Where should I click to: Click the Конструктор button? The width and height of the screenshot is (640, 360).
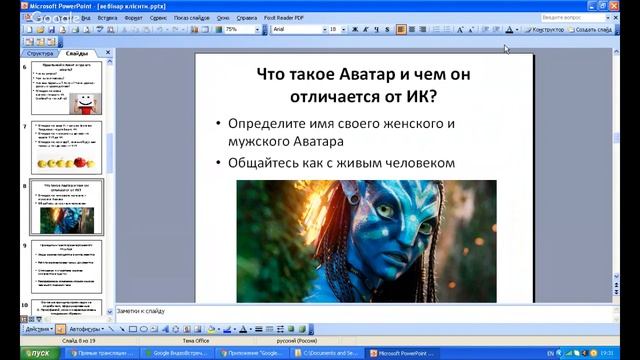[544, 29]
